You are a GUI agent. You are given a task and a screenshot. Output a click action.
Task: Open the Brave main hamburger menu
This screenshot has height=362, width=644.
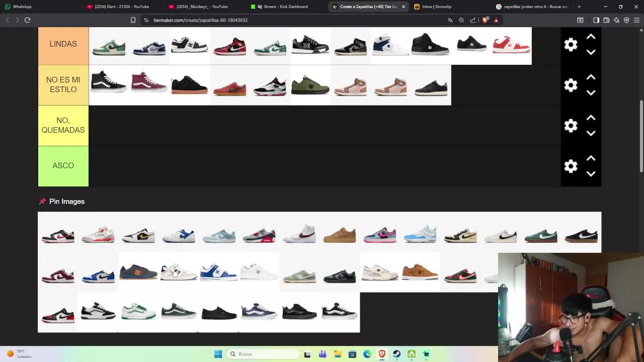[x=637, y=20]
